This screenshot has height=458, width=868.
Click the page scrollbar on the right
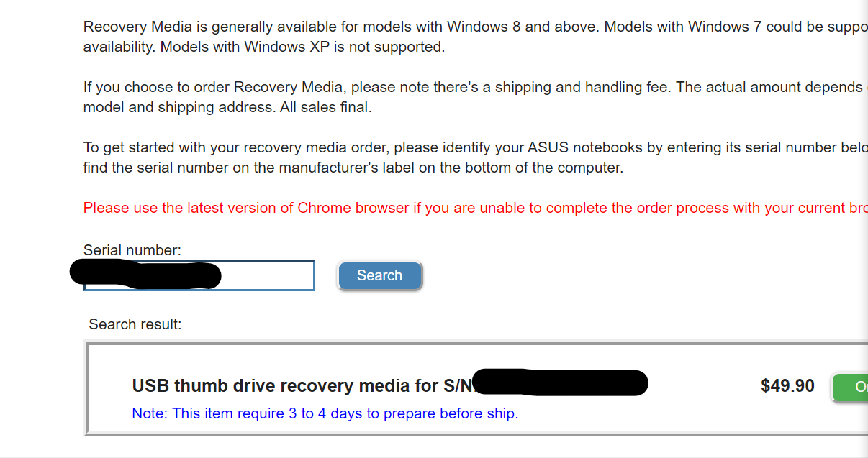point(864,216)
